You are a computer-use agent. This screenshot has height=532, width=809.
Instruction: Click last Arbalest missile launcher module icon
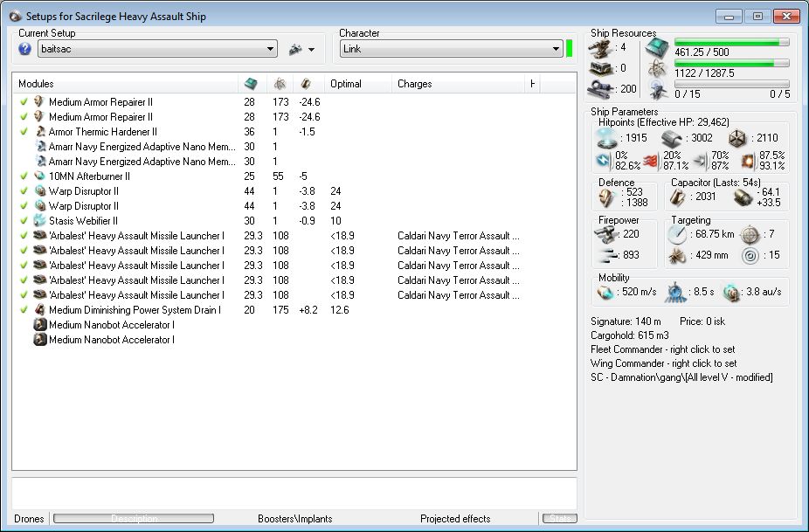point(39,295)
